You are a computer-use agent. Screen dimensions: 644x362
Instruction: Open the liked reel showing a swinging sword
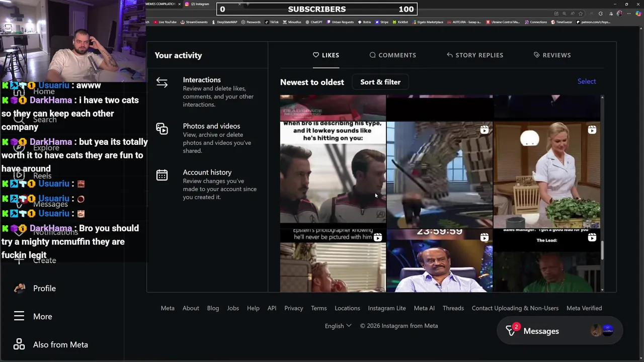(440, 174)
